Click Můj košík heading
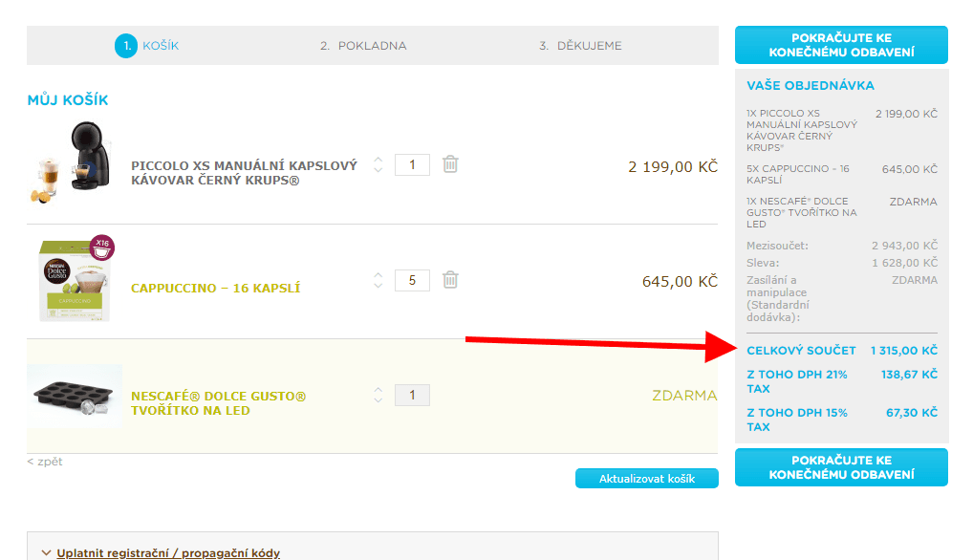This screenshot has height=560, width=973. tap(68, 99)
